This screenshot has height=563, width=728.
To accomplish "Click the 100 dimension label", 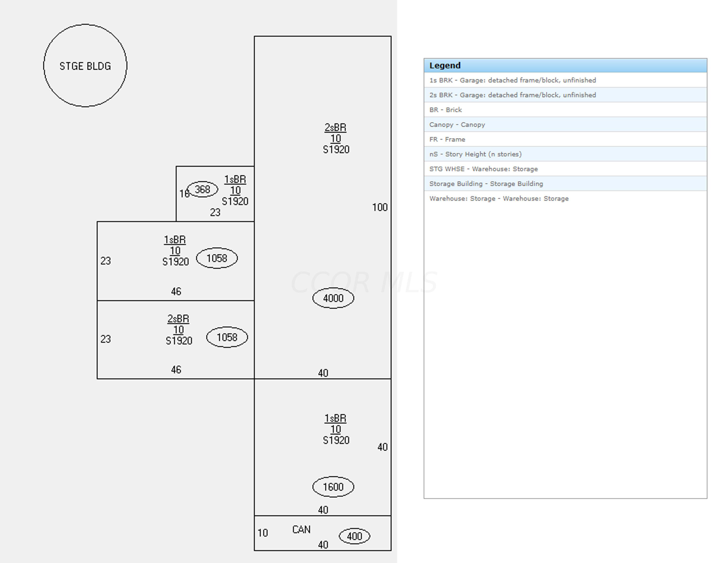I will (x=380, y=207).
